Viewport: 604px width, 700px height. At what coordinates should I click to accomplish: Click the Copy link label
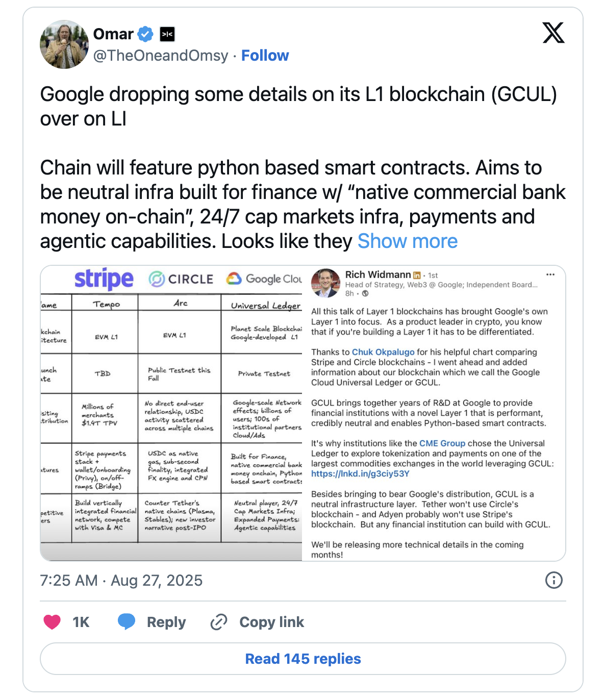click(x=271, y=622)
